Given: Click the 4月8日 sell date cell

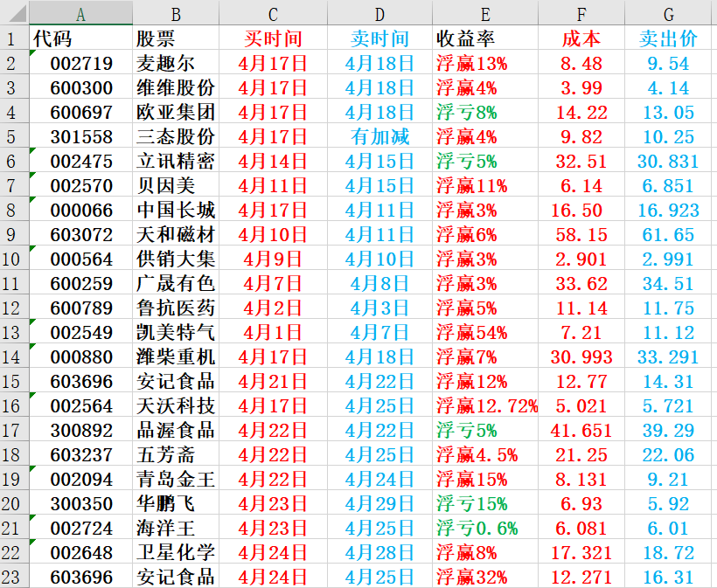Looking at the screenshot, I should [380, 282].
